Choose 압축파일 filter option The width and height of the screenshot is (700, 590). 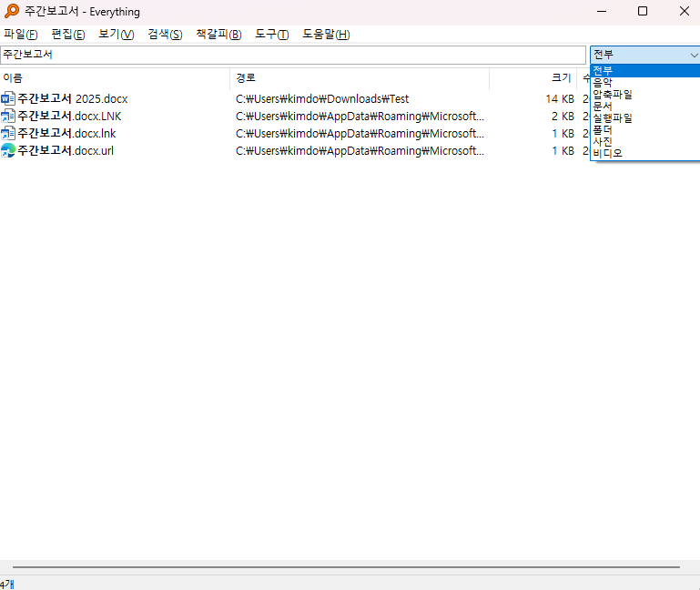click(x=645, y=95)
